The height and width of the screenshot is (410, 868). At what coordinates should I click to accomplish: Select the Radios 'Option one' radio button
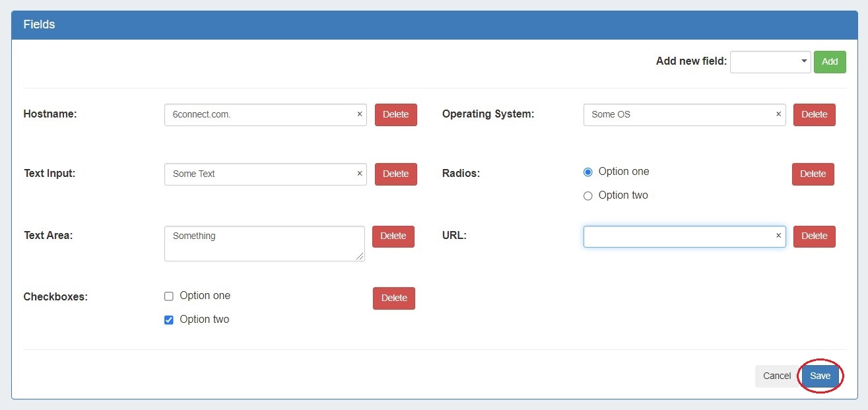click(x=588, y=172)
